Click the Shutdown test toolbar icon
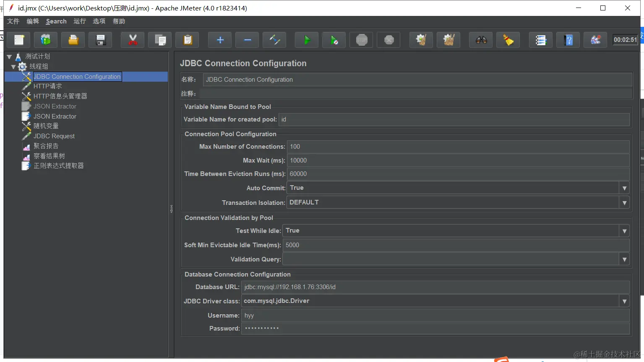The width and height of the screenshot is (644, 362). pyautogui.click(x=389, y=40)
